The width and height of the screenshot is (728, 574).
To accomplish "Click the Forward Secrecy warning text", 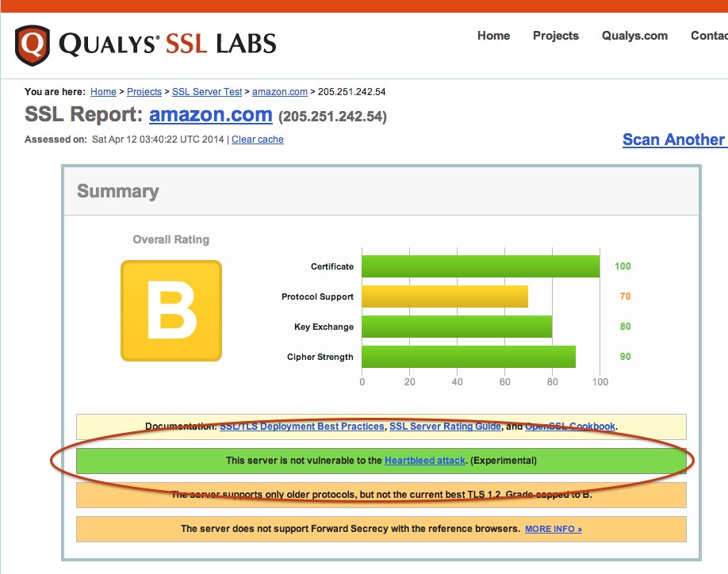I will (351, 529).
